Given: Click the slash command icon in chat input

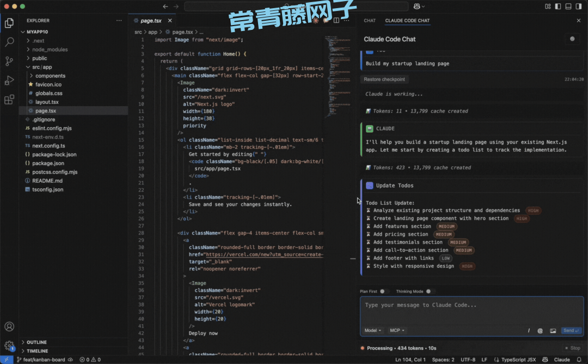Looking at the screenshot, I should click(529, 330).
